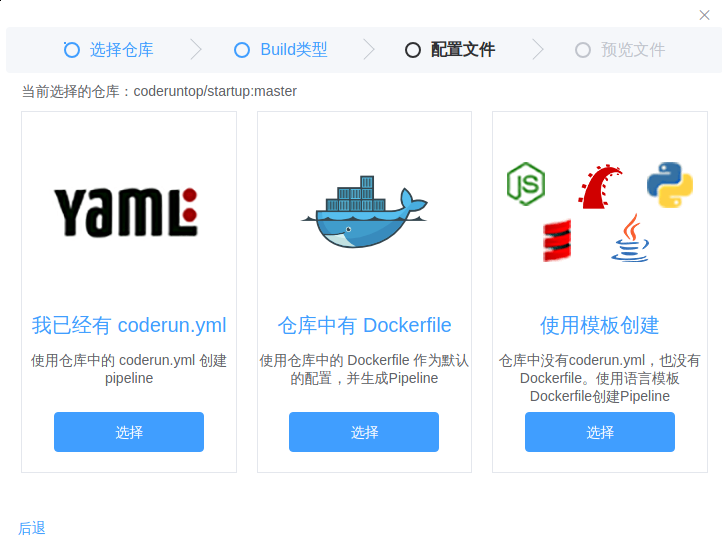Close the pipeline setup dialog
722x552 pixels.
pyautogui.click(x=704, y=15)
